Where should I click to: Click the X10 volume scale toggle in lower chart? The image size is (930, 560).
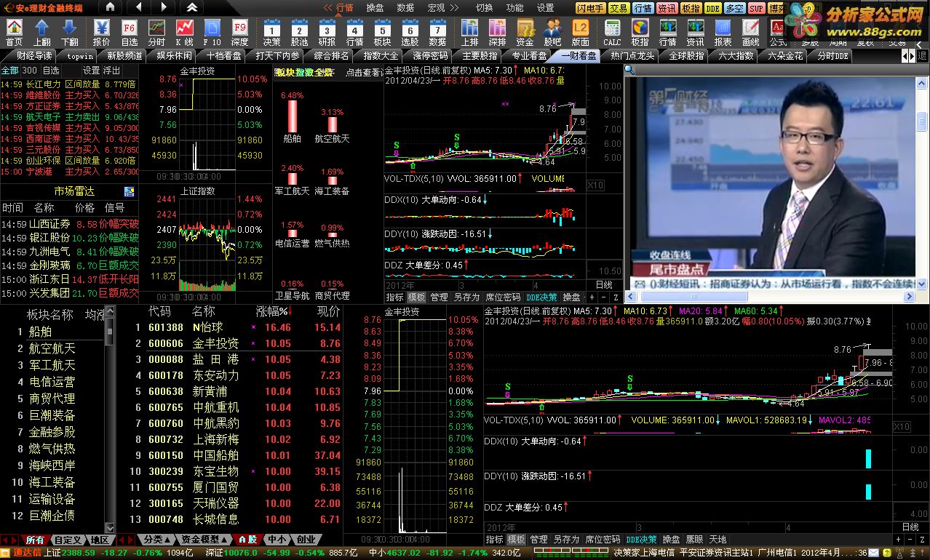[x=901, y=427]
